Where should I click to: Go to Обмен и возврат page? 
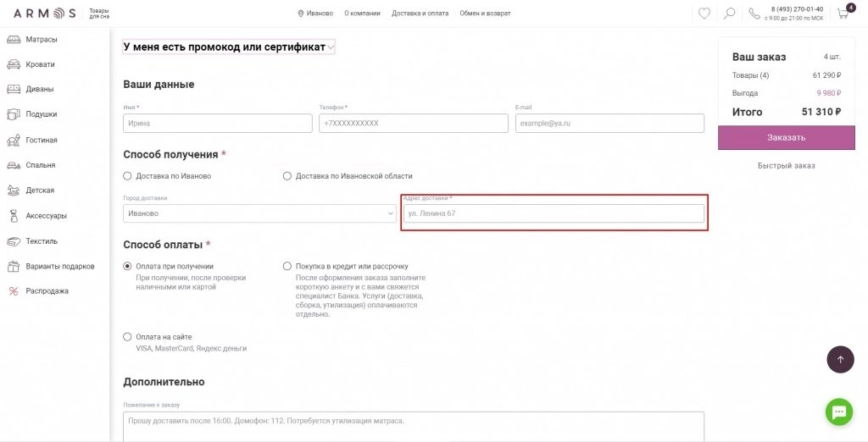point(485,14)
